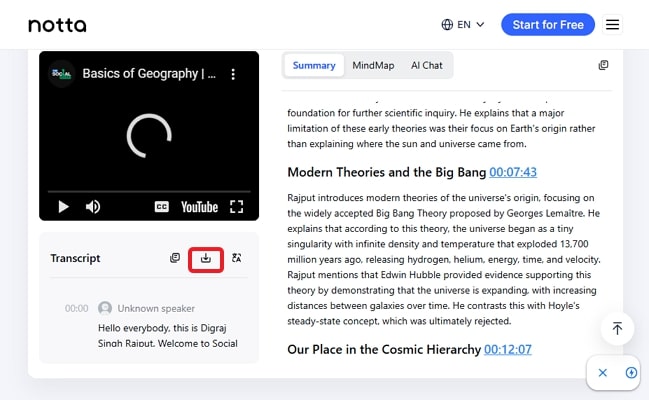Expand the EN language dropdown
649x400 pixels.
[463, 24]
